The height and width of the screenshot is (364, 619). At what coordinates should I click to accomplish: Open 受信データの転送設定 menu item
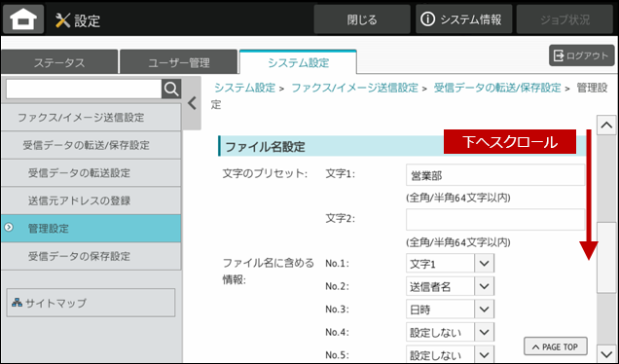click(x=91, y=173)
